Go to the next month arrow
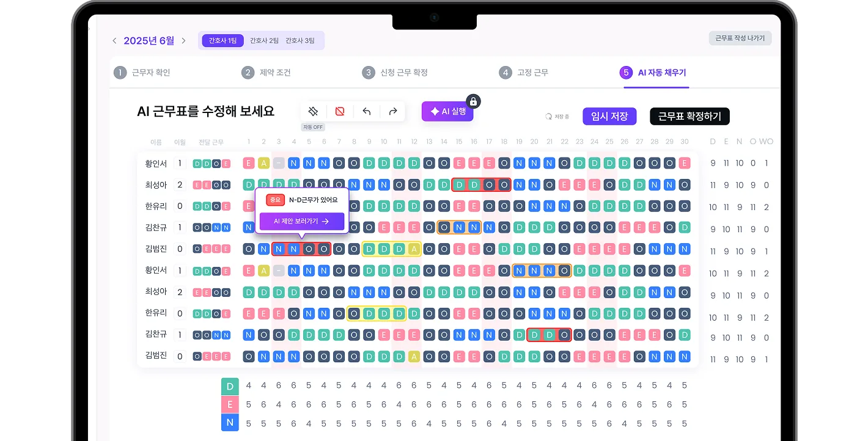Screen dimensions: 868x441 click(x=183, y=41)
